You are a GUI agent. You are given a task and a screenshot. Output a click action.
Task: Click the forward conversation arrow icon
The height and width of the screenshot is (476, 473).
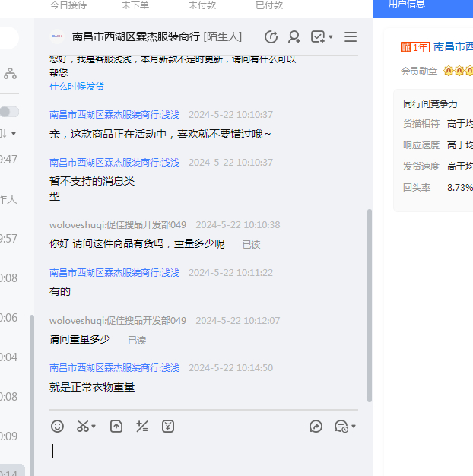pos(316,427)
